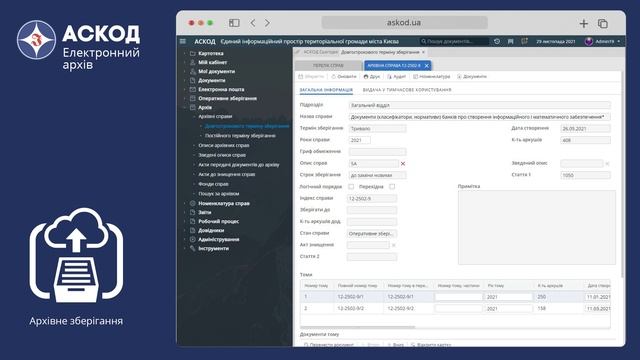Open Пошук за архівом
Image resolution: width=640 pixels, height=360 pixels.
coord(219,194)
